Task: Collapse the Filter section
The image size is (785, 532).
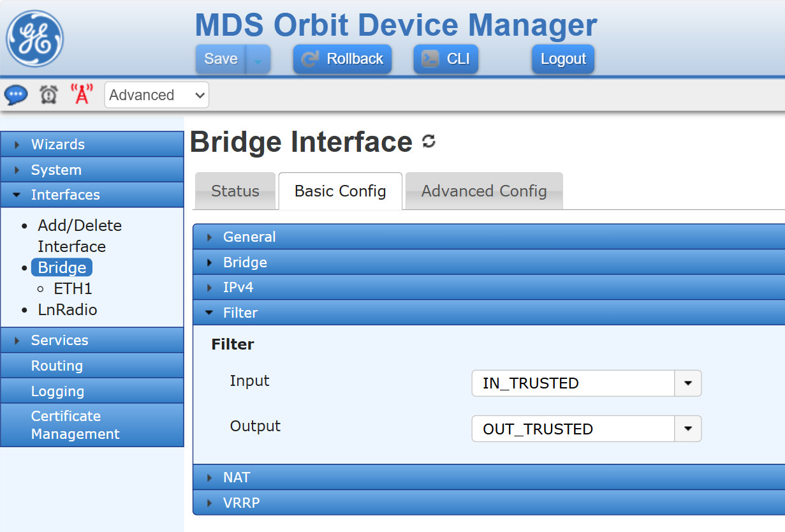Action: pyautogui.click(x=240, y=313)
